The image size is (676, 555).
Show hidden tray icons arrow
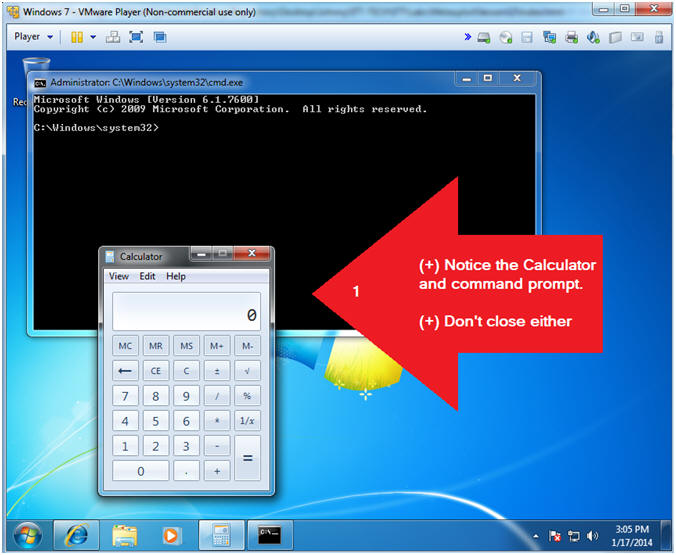coord(536,536)
